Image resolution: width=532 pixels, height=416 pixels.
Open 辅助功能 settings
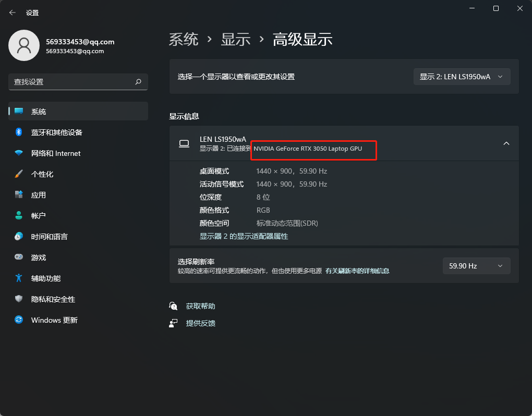[78, 278]
